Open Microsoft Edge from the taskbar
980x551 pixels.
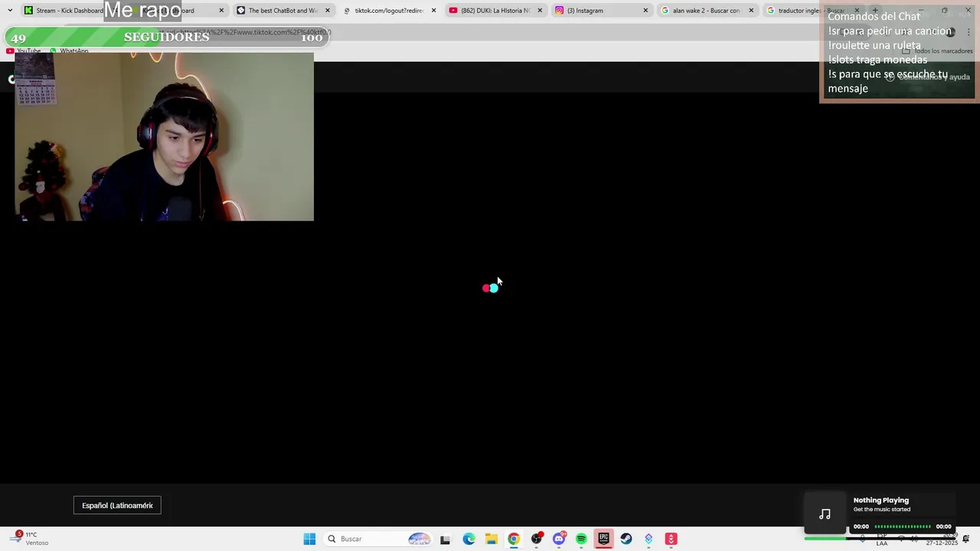click(x=469, y=539)
